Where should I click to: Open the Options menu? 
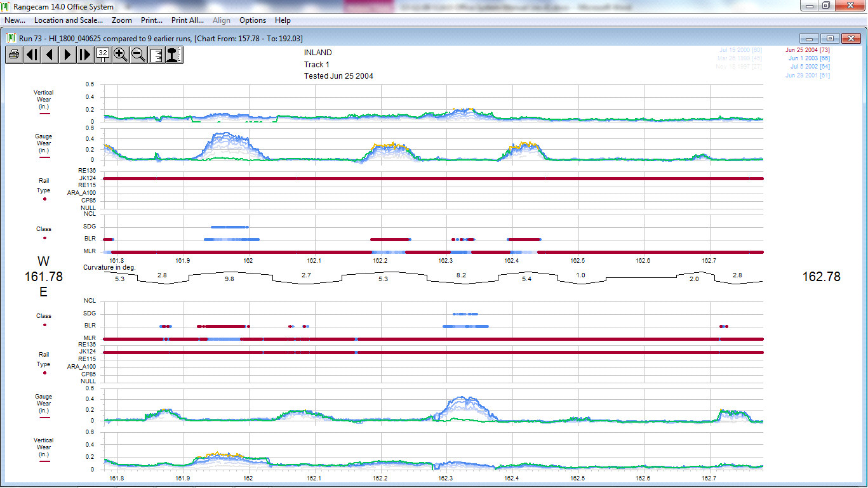[253, 20]
